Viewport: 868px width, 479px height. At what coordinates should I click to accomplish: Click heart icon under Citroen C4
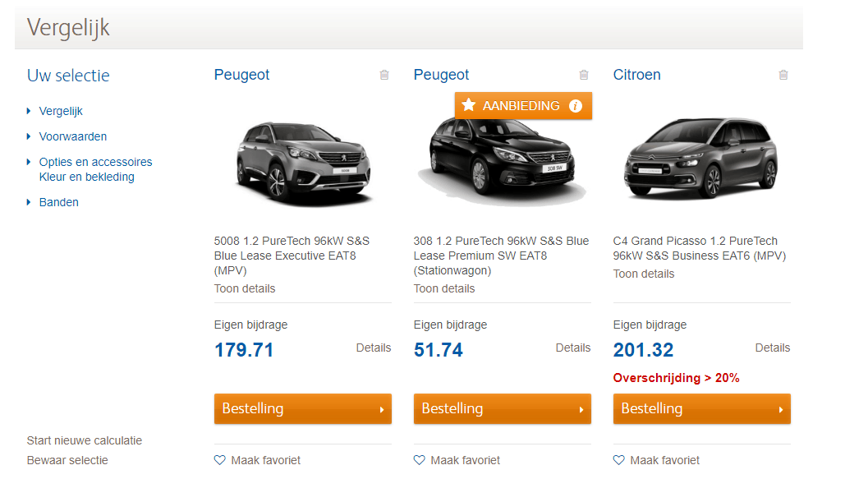(618, 460)
